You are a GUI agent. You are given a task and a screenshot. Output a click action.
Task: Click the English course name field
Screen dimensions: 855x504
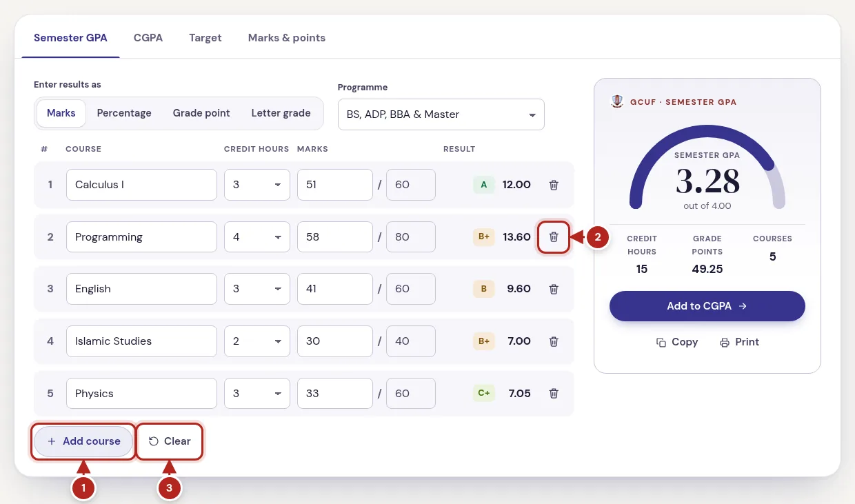pos(141,289)
